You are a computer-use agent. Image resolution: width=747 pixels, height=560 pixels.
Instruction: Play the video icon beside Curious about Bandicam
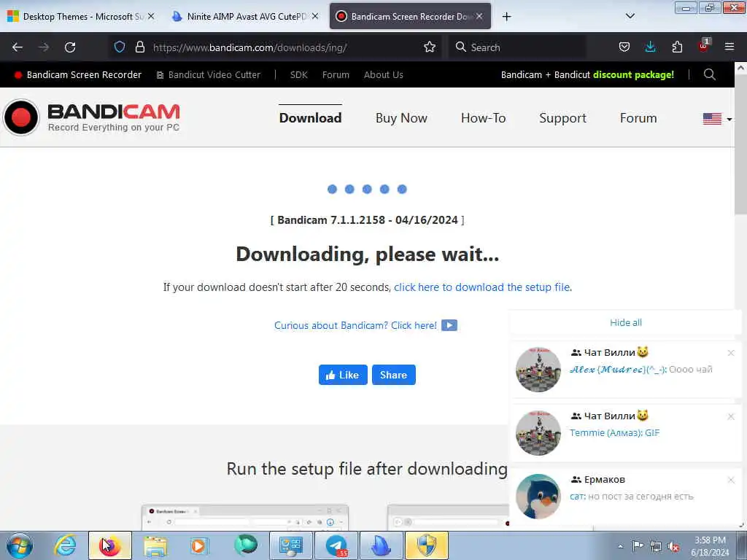(x=449, y=325)
